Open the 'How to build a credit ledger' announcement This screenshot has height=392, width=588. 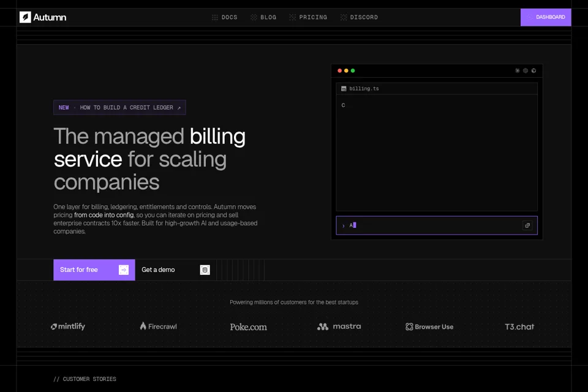coord(119,108)
